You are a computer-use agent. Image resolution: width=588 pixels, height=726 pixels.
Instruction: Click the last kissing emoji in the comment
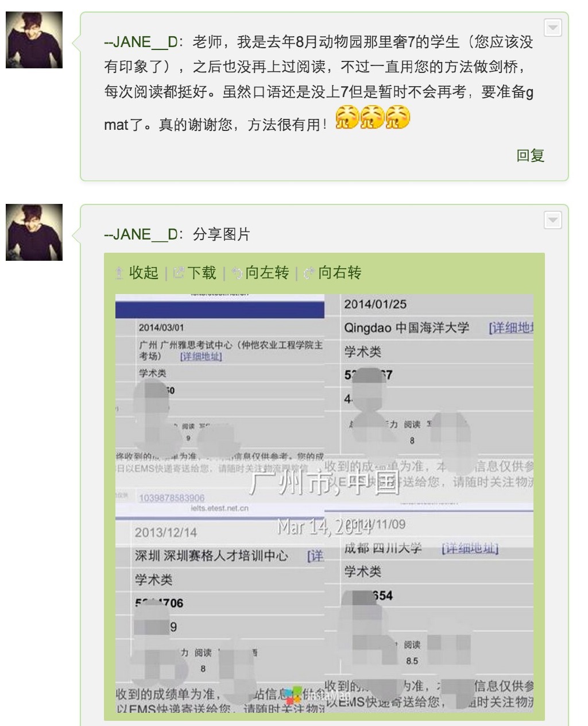pyautogui.click(x=397, y=117)
